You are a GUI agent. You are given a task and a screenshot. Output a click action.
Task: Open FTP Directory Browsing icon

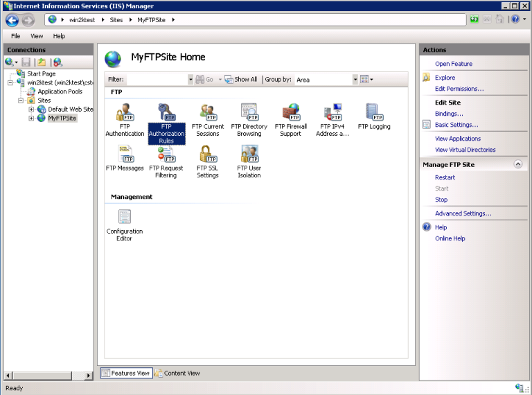249,120
